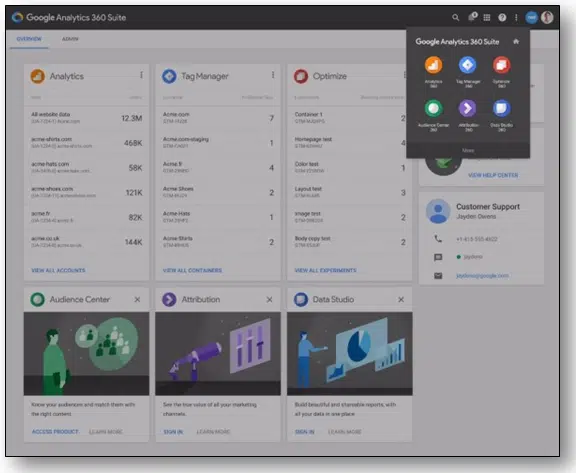Dismiss the Attribution card
Image resolution: width=576 pixels, height=473 pixels.
pos(269,300)
